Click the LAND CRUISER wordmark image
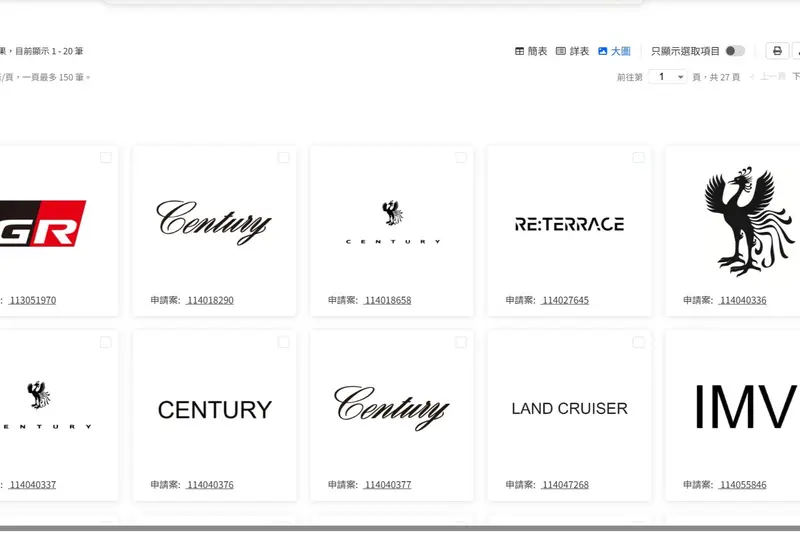800x533 pixels. 569,408
